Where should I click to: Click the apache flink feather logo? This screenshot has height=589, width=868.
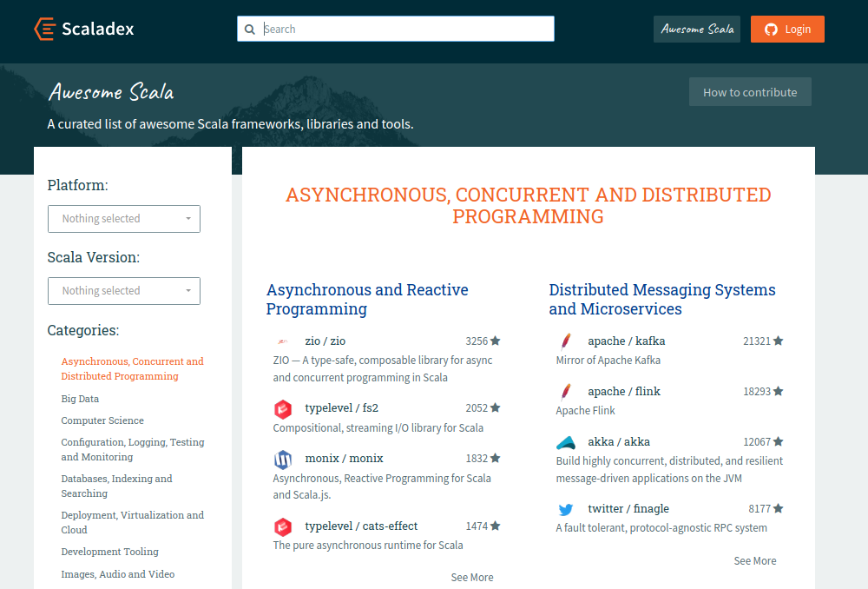565,392
